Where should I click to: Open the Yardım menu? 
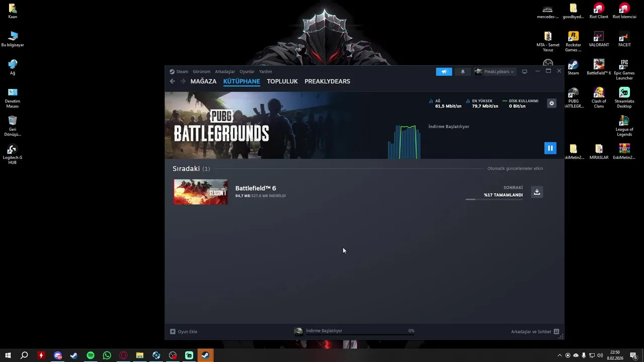[x=265, y=71]
